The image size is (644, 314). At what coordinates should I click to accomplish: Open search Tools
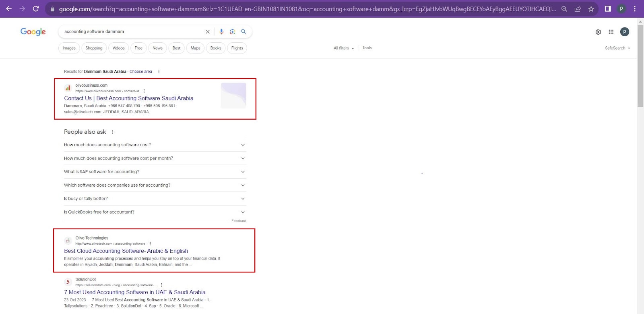click(x=367, y=48)
